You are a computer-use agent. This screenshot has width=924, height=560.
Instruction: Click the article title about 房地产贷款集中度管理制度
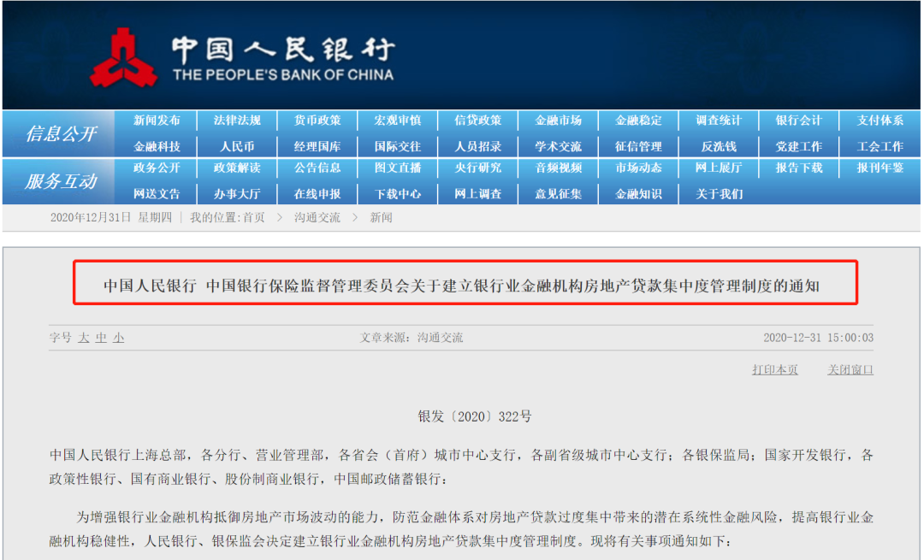pos(461,286)
